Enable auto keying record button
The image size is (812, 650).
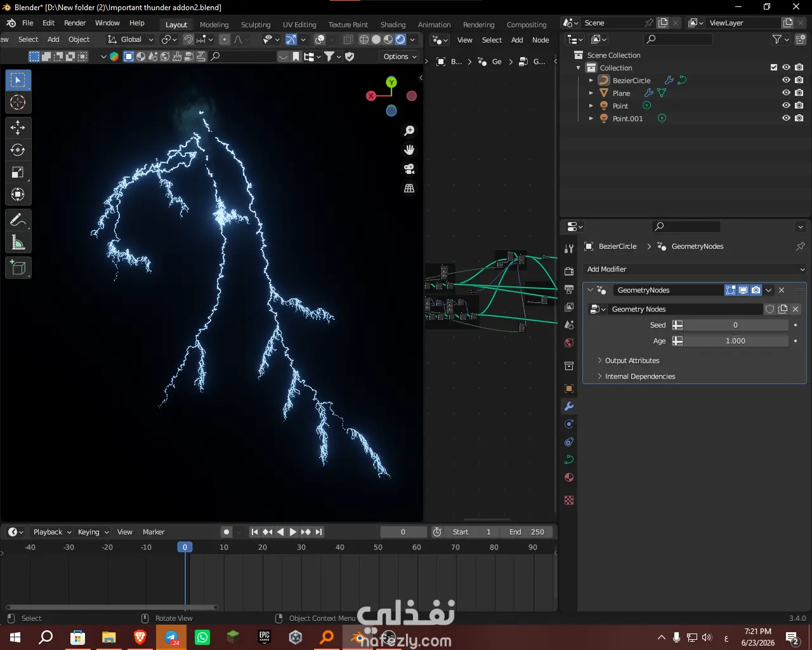pyautogui.click(x=226, y=532)
